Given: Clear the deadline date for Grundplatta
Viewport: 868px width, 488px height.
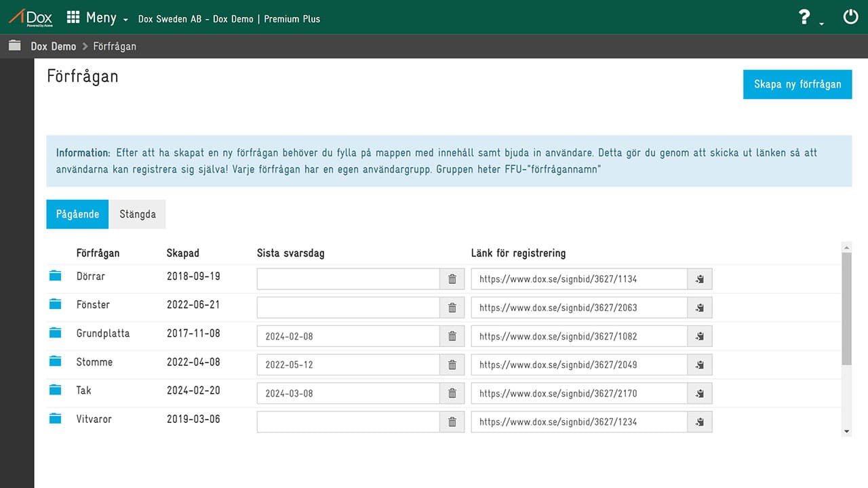Looking at the screenshot, I should pyautogui.click(x=452, y=336).
